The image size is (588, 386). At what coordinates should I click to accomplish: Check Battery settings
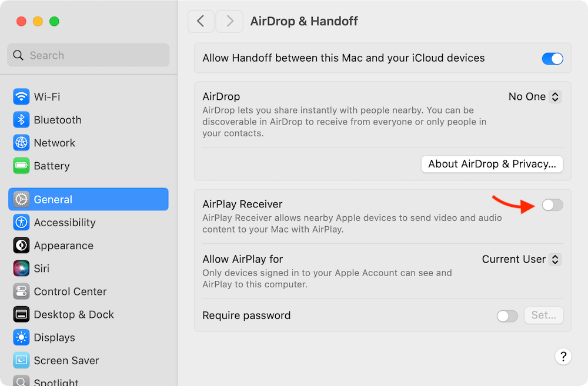(x=52, y=166)
